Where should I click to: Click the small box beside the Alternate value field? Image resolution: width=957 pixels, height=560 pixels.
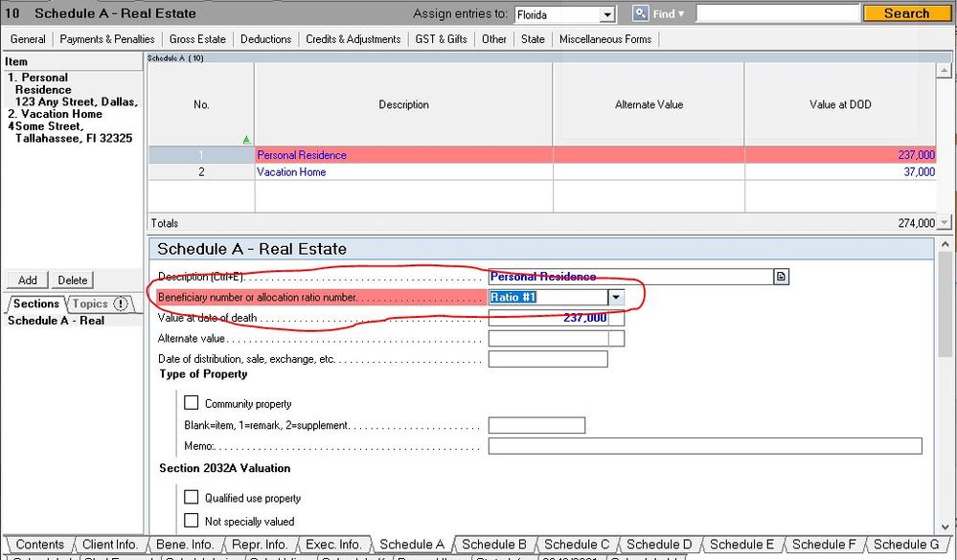click(617, 338)
